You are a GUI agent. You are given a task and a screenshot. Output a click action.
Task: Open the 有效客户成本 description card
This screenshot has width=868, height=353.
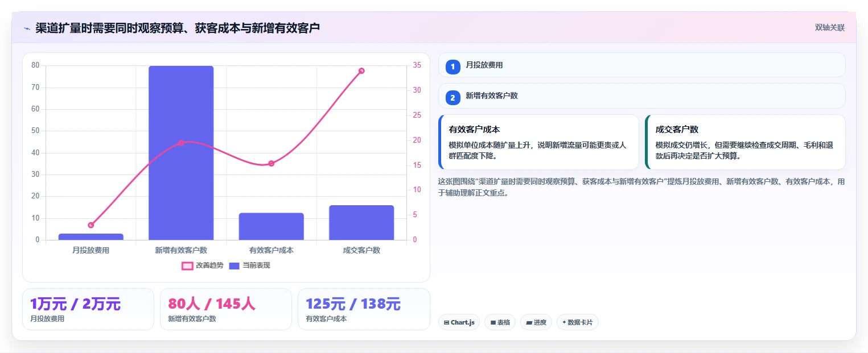[538, 142]
